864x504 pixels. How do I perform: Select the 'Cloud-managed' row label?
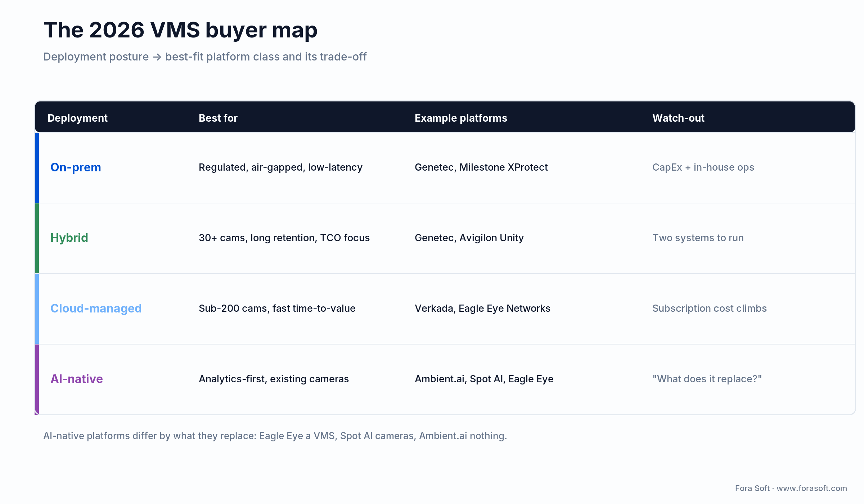pos(96,309)
